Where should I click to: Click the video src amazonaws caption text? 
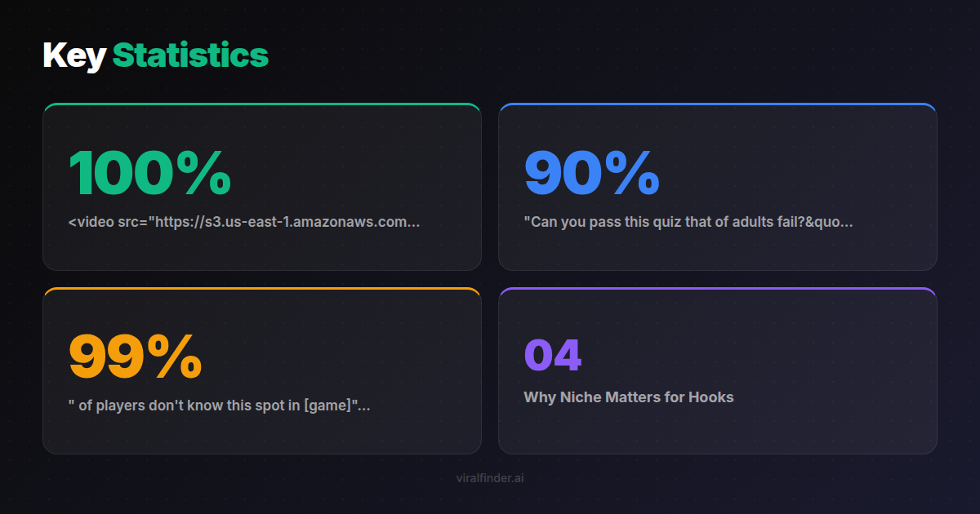pyautogui.click(x=244, y=222)
